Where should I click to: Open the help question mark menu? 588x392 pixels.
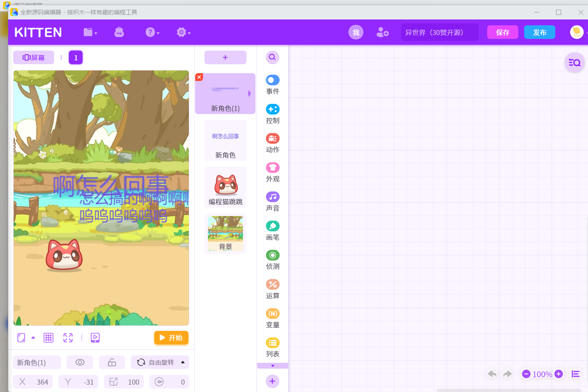(x=152, y=32)
